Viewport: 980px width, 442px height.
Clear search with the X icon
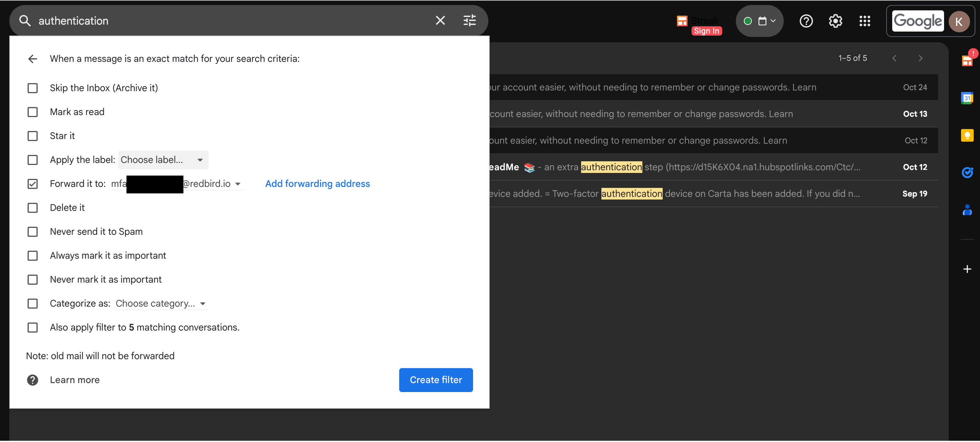coord(440,21)
